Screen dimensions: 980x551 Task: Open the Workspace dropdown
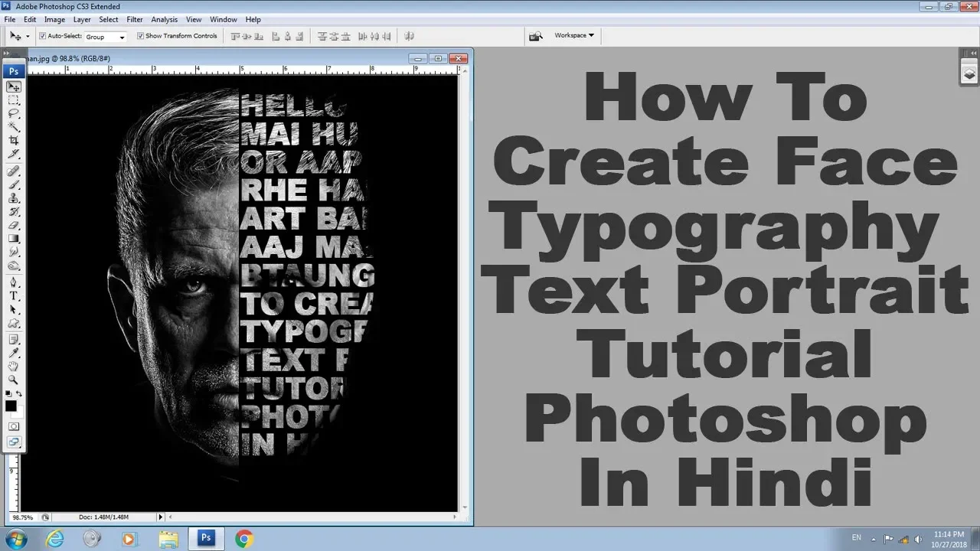click(x=574, y=35)
